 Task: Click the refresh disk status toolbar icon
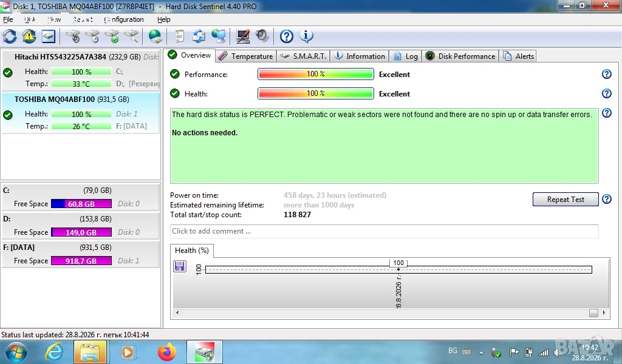(x=10, y=36)
